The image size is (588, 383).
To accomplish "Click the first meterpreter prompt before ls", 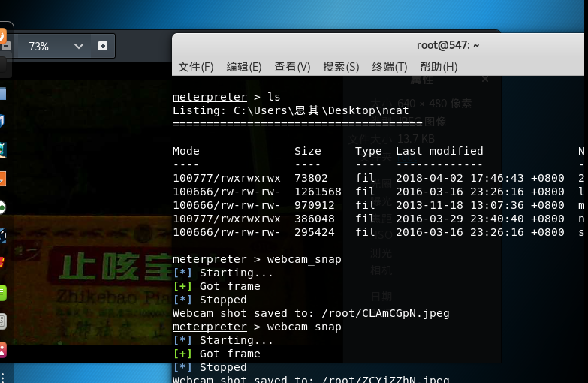I will click(210, 97).
